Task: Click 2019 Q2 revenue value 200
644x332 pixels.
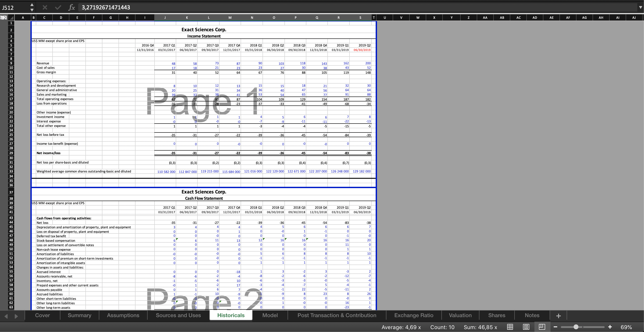Action: click(x=368, y=63)
